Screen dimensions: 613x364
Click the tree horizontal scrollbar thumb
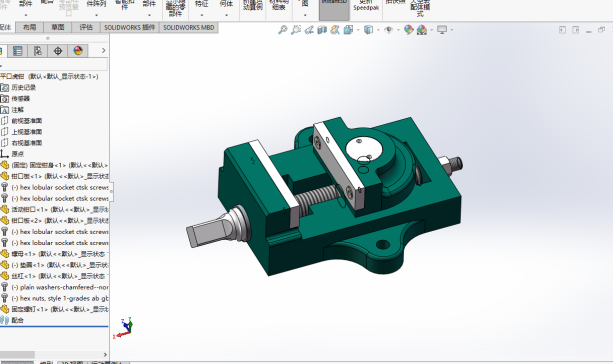[17, 355]
